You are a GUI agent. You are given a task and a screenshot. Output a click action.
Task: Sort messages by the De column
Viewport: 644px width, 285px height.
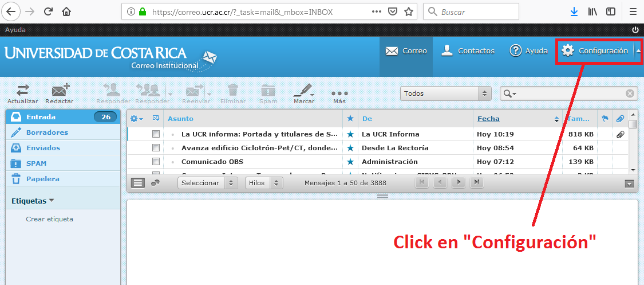[x=367, y=119]
